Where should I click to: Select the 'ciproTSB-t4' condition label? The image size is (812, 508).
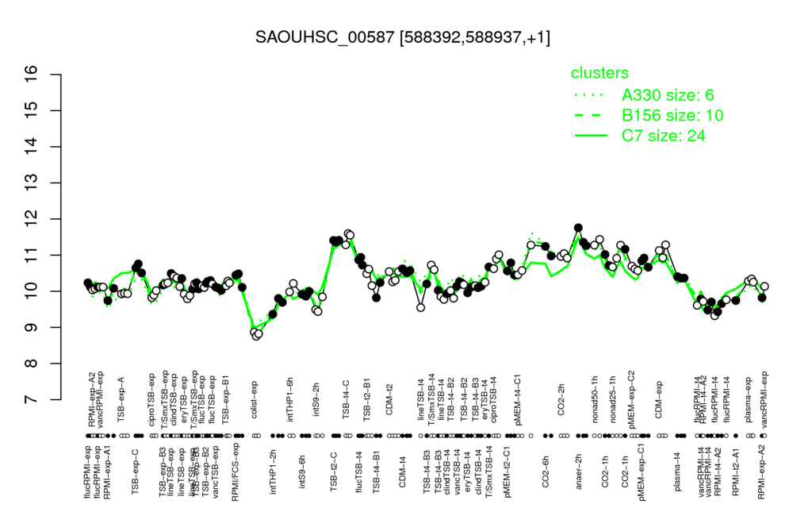click(x=493, y=401)
